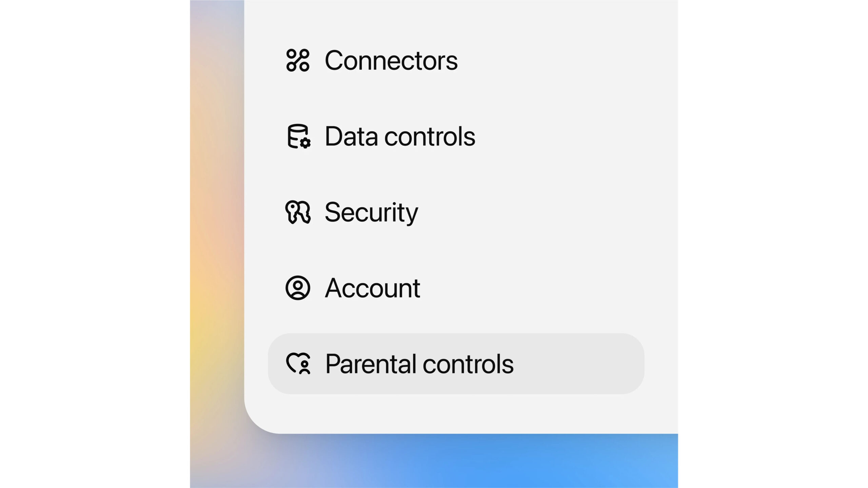The width and height of the screenshot is (868, 488).
Task: Click the "Parental controls" text label
Action: (419, 364)
